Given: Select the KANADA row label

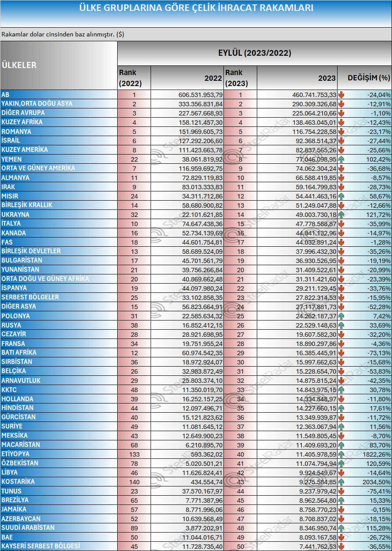Looking at the screenshot, I should [x=59, y=233].
